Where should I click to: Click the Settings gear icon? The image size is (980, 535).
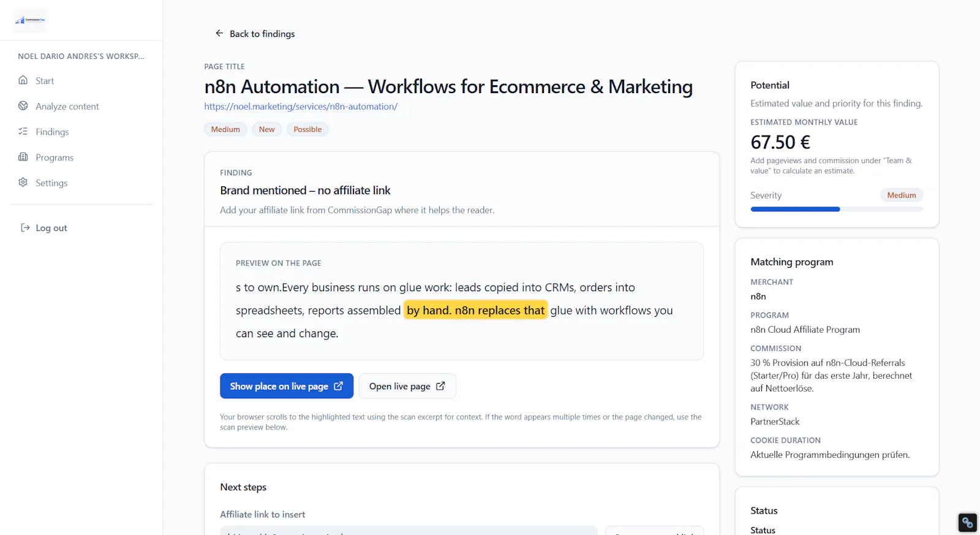[x=23, y=183]
